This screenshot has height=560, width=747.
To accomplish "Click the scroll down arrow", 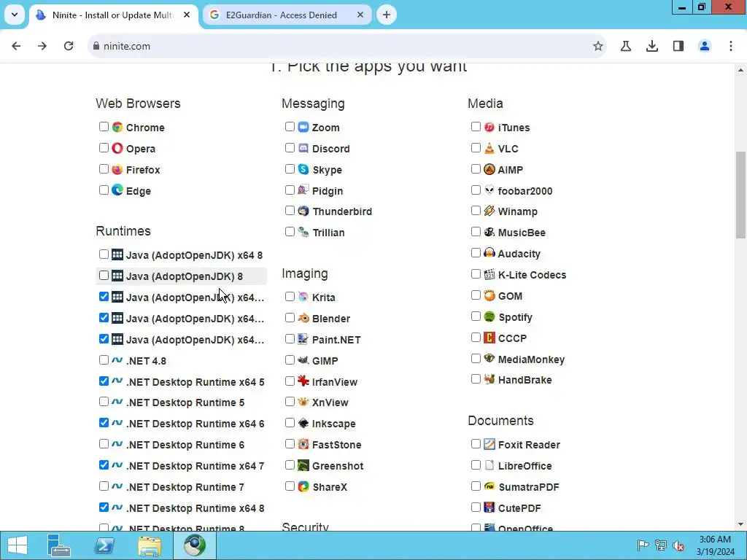I will point(740,525).
